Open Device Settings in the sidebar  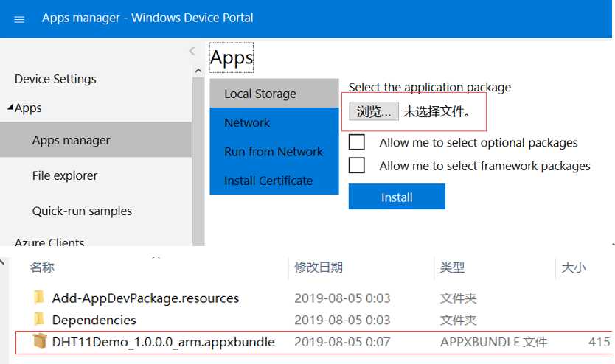pos(55,79)
